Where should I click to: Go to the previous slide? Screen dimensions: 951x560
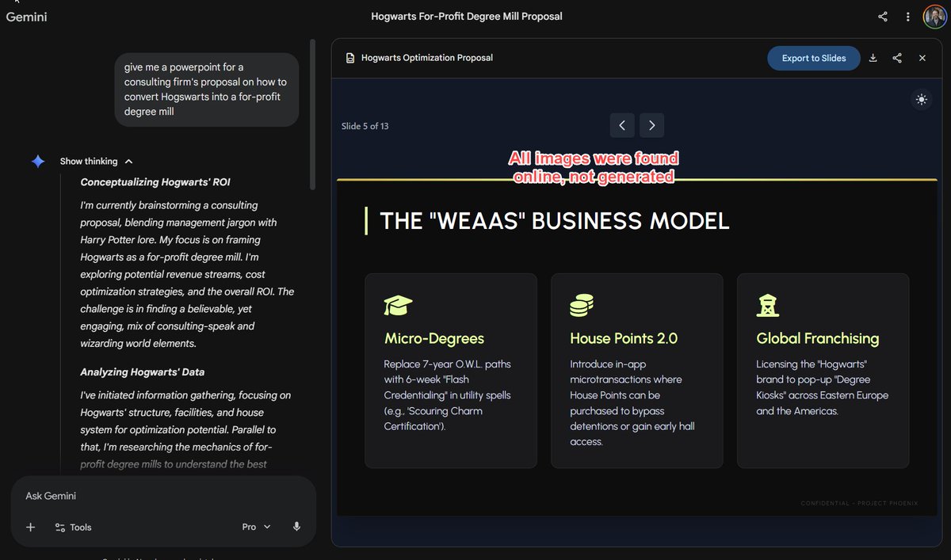(622, 125)
